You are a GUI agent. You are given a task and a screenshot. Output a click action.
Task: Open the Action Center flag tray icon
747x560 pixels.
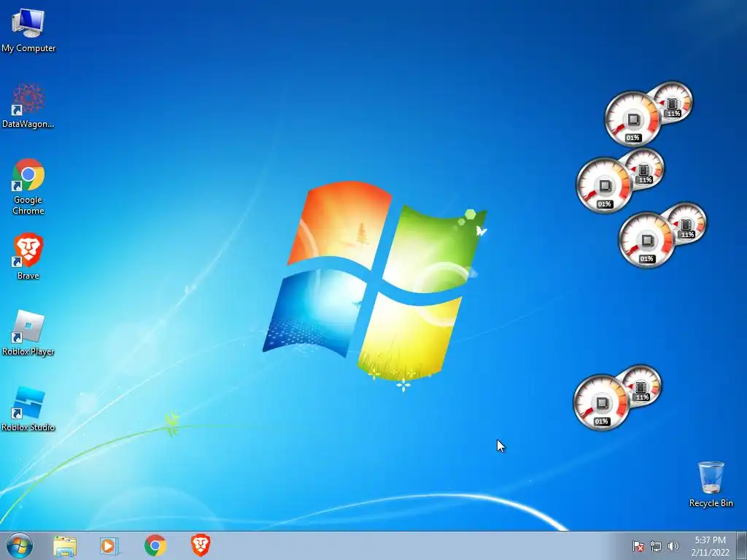click(638, 546)
